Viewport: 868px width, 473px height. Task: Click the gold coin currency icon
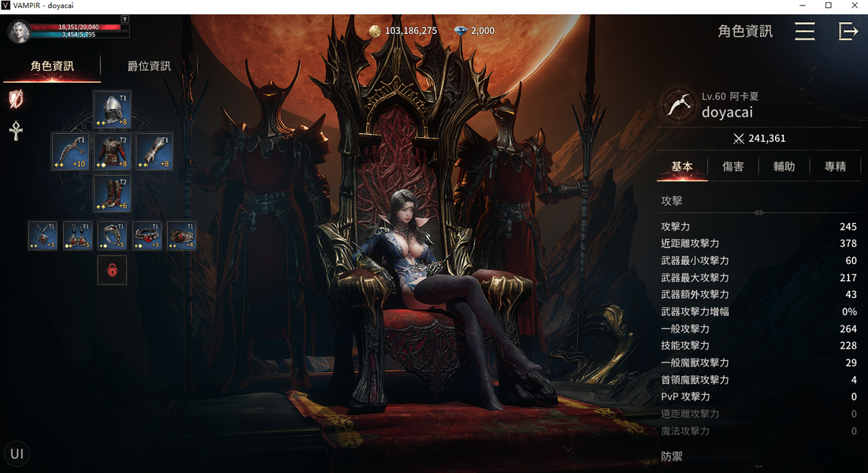375,31
